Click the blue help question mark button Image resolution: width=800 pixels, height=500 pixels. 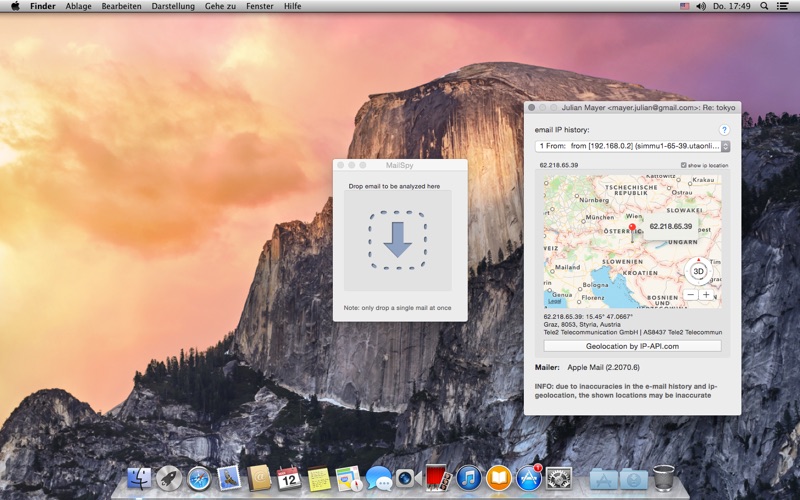click(x=723, y=130)
